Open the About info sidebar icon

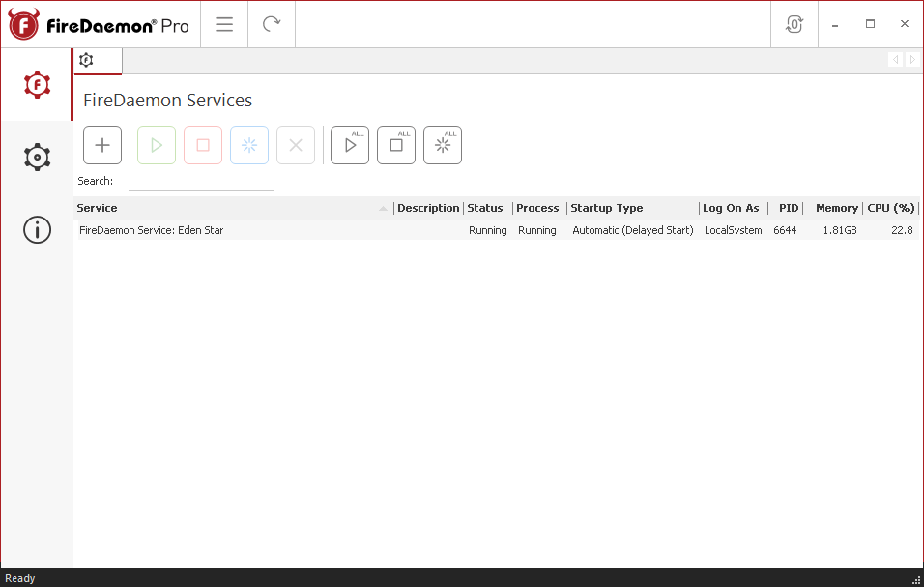coord(37,230)
